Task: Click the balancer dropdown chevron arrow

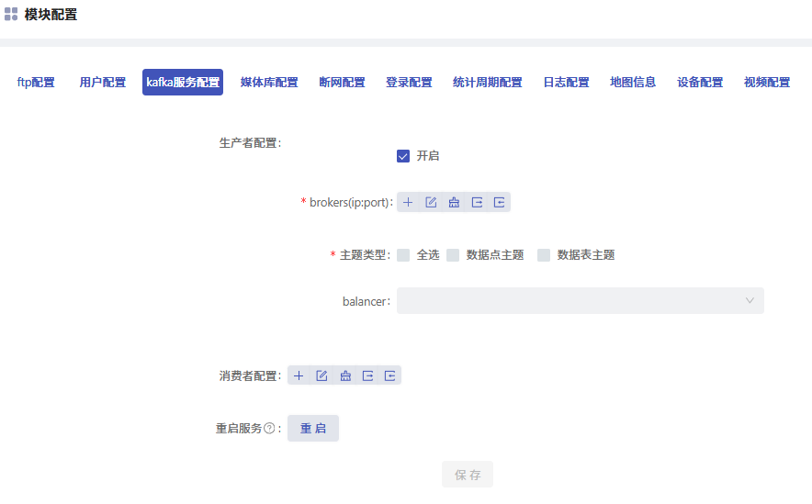Action: (x=750, y=300)
